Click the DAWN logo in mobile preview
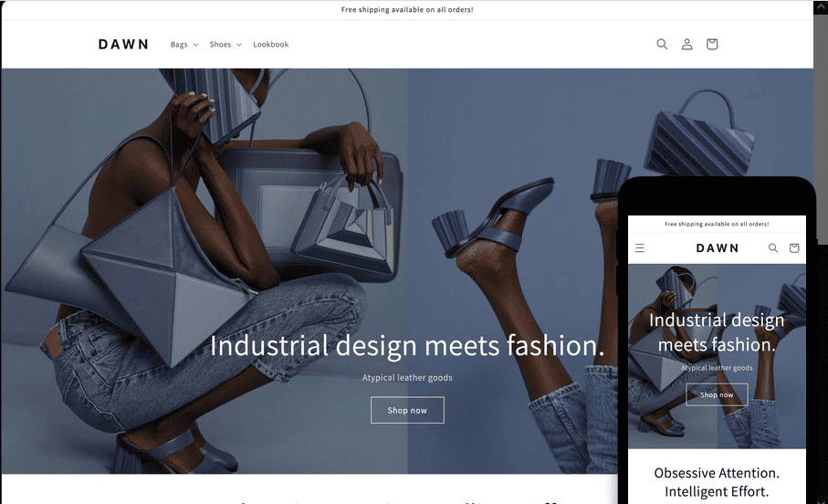Viewport: 828px width, 504px height. coord(718,247)
